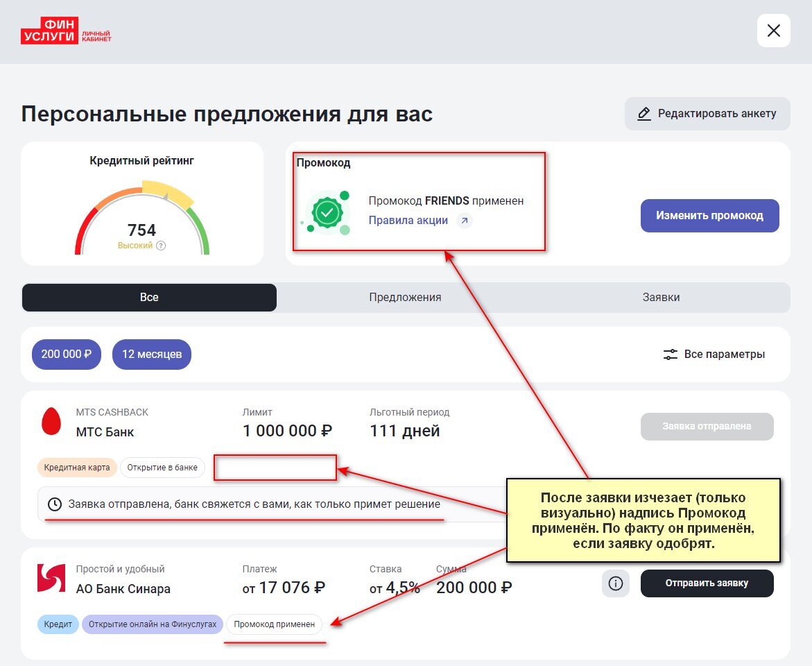
Task: Click the Открытие в банке tag
Action: (x=162, y=468)
